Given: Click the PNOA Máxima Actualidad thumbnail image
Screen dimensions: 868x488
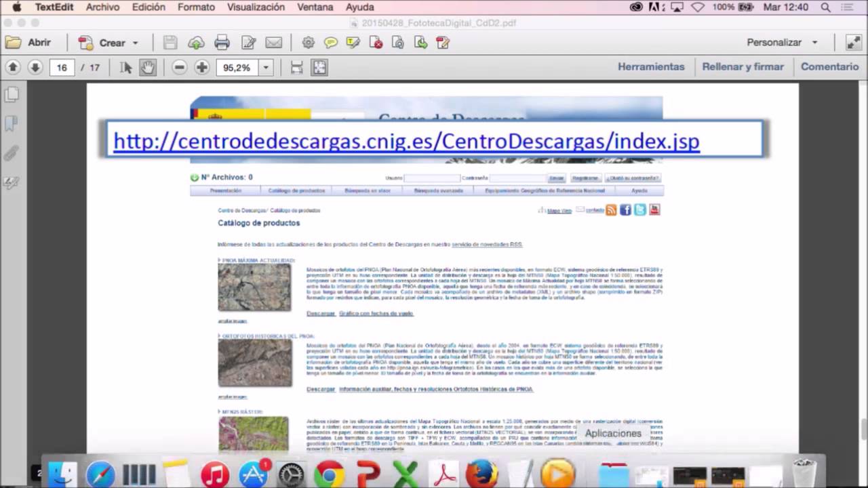Looking at the screenshot, I should pos(254,287).
